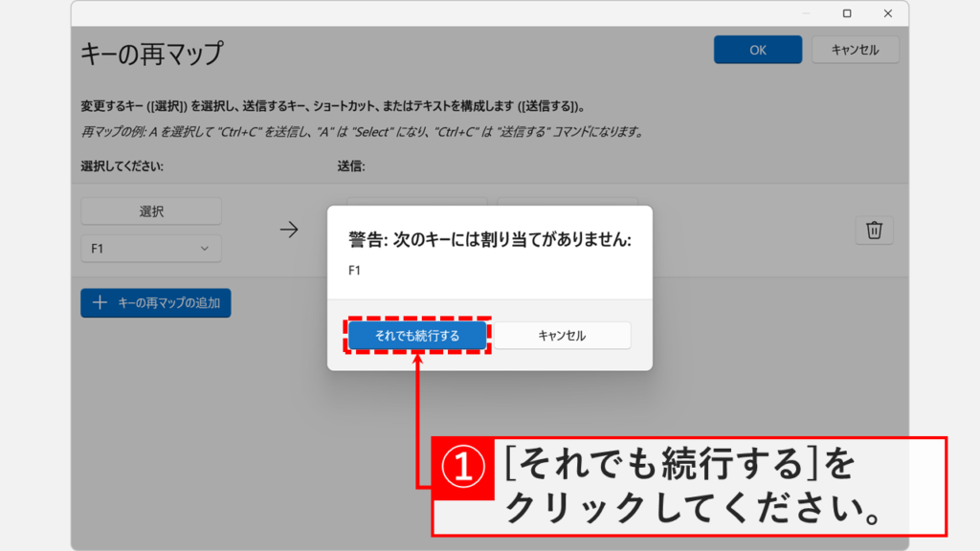
Task: Click the cancel option inside warning popup
Action: (563, 335)
